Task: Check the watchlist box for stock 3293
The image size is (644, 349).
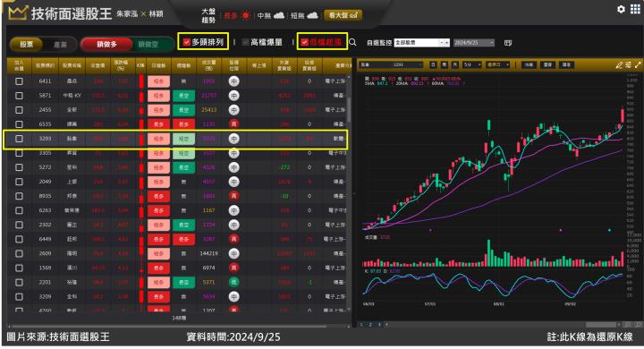Action: 19,139
